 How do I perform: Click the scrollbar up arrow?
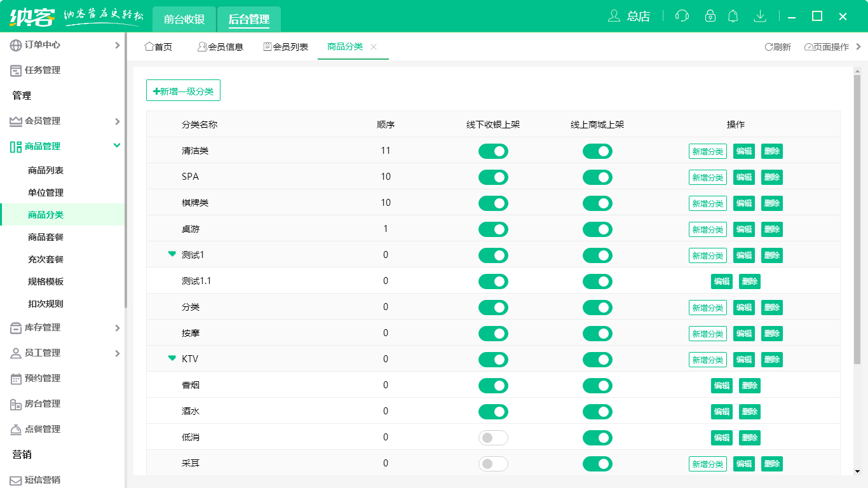click(x=857, y=71)
